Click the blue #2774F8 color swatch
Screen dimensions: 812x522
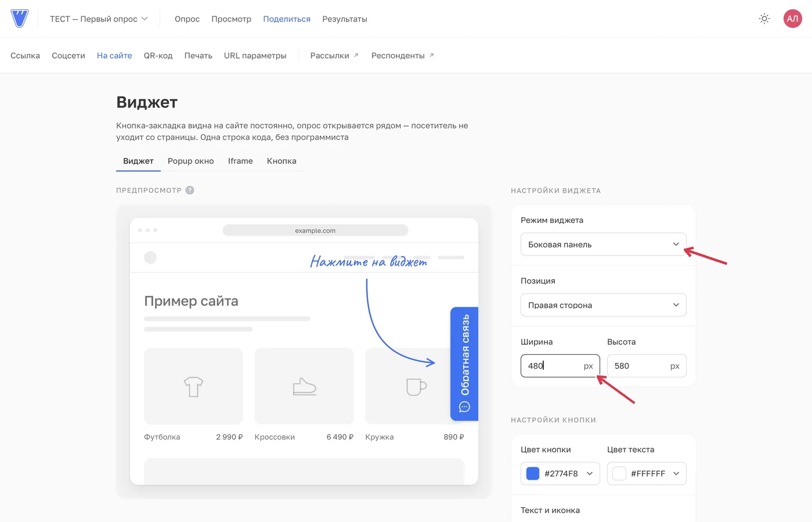(x=533, y=473)
